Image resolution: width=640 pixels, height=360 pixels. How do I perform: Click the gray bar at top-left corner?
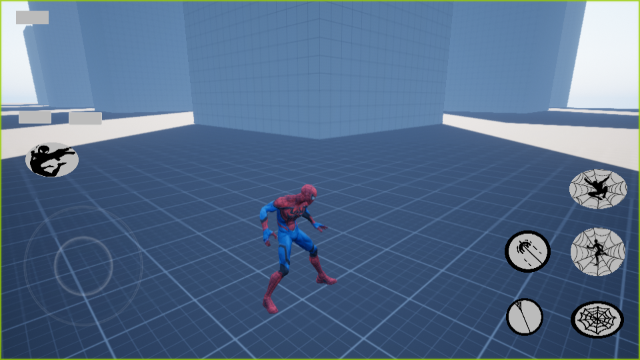33,18
